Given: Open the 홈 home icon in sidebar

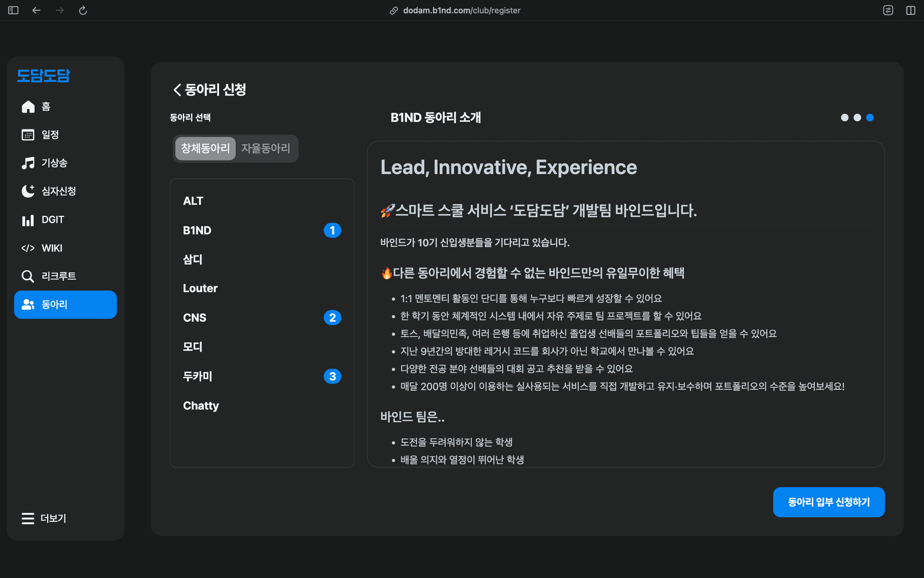Looking at the screenshot, I should click(x=28, y=106).
